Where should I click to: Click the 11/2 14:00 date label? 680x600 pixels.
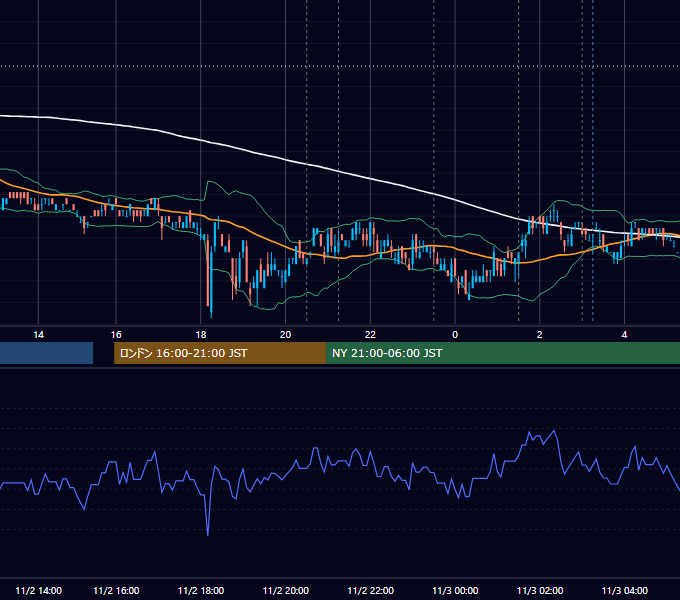tap(39, 590)
